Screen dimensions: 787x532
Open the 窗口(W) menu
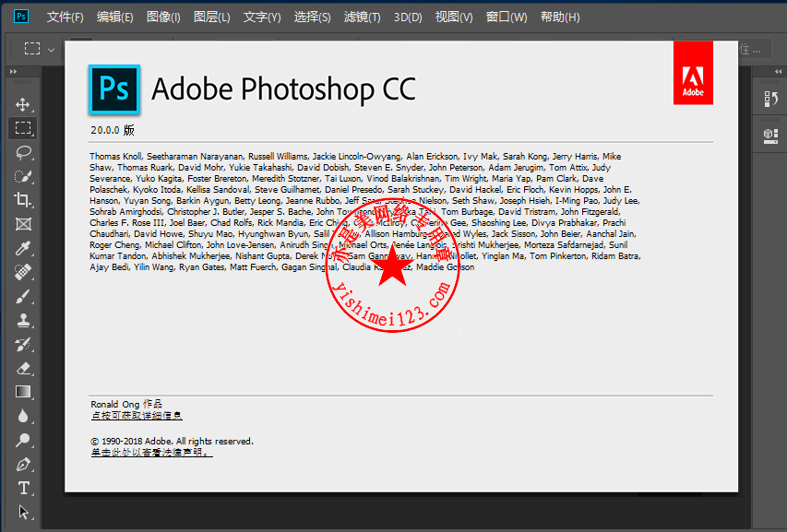click(507, 17)
